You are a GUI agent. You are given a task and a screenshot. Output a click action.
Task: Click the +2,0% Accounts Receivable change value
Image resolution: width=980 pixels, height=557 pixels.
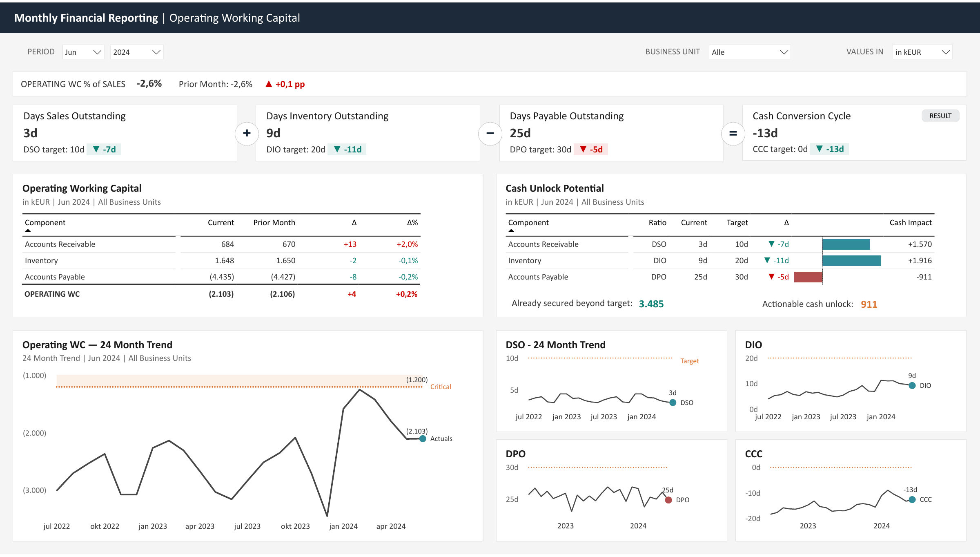407,244
